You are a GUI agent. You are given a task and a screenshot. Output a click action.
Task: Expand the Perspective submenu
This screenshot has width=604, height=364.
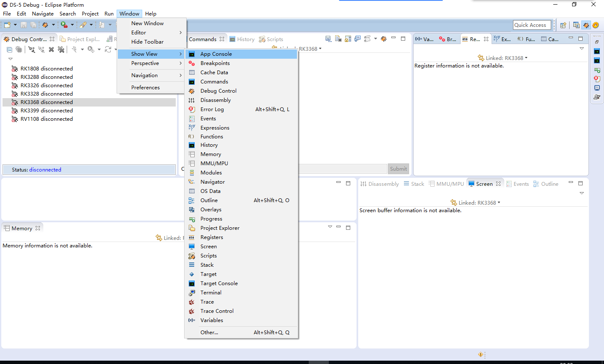151,63
